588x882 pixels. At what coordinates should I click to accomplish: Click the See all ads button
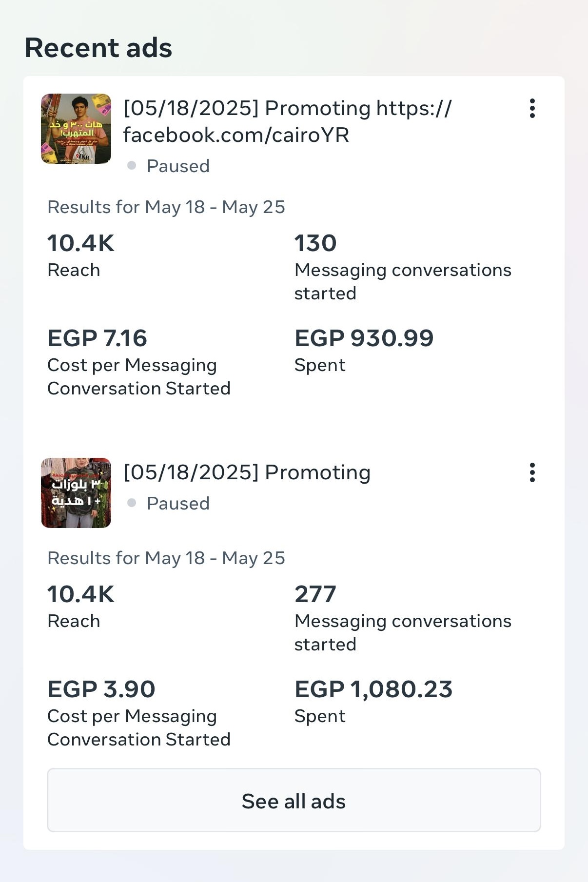(294, 801)
